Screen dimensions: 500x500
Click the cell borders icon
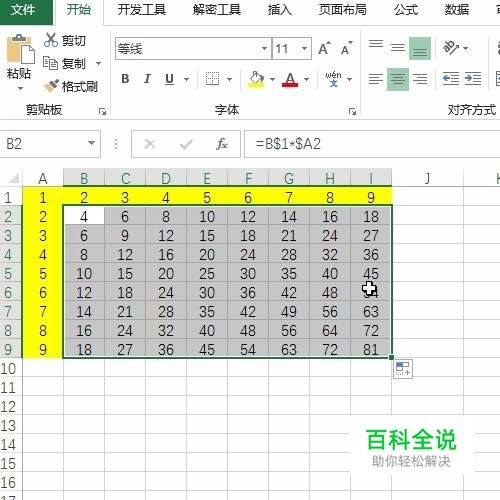click(212, 79)
